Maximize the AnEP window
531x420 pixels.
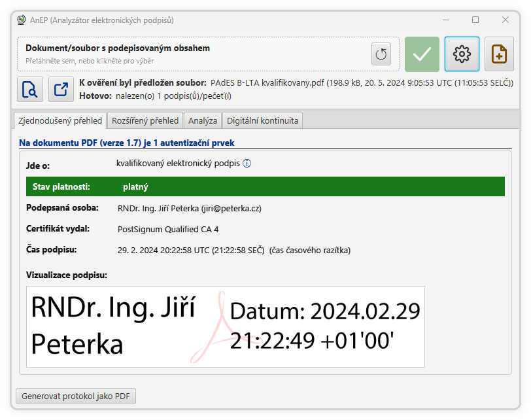click(x=475, y=20)
